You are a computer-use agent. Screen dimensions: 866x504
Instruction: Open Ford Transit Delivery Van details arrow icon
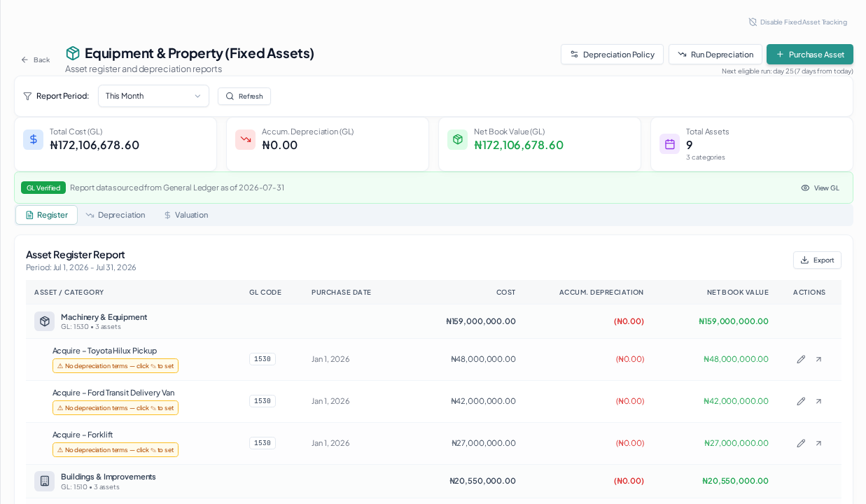click(x=818, y=401)
